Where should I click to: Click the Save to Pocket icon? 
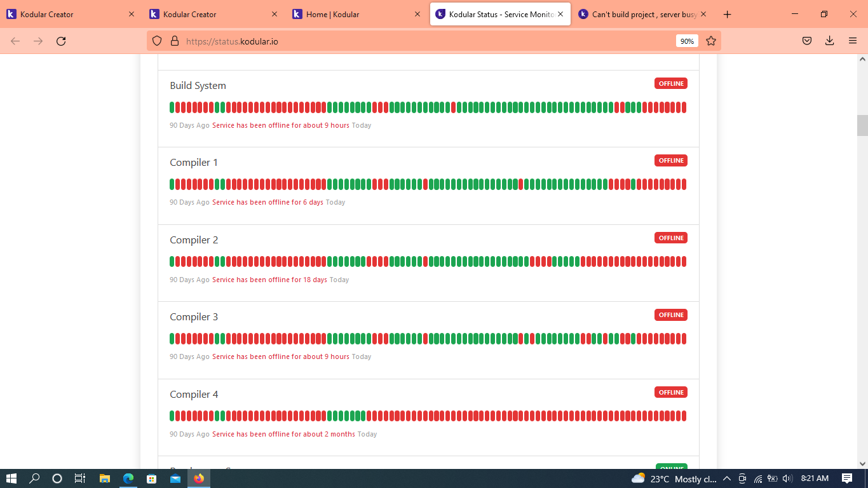(806, 41)
